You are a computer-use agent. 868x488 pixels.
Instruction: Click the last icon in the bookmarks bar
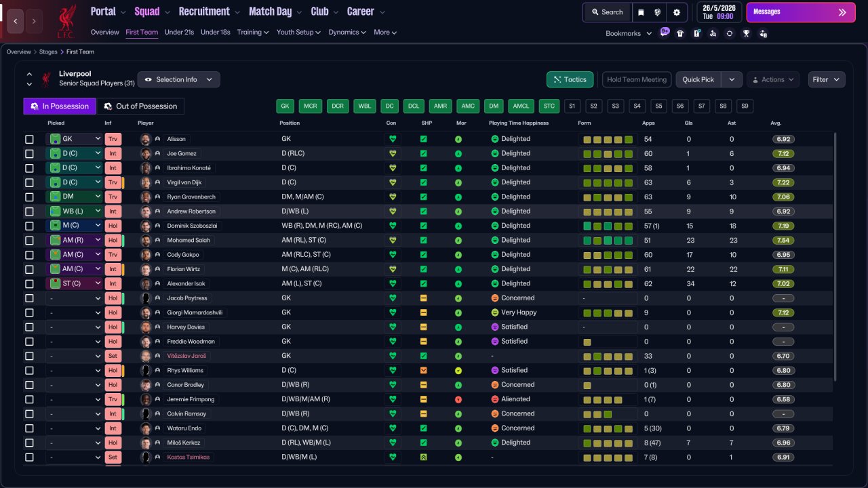[763, 33]
